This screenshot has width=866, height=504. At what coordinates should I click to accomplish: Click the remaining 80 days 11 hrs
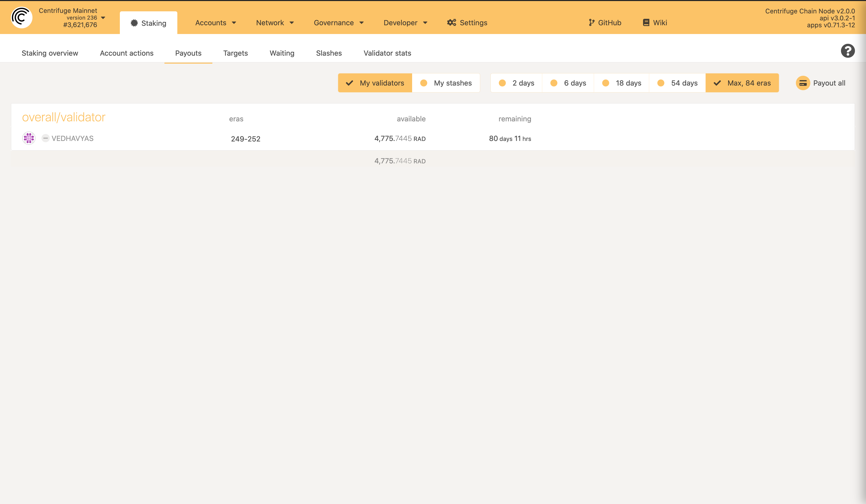point(510,138)
